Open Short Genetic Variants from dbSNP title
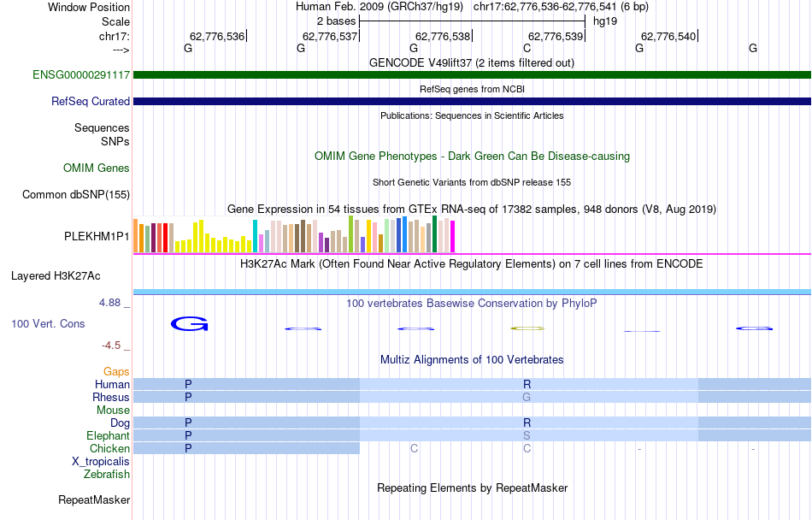Screen dimensions: 812x520 (x=471, y=182)
